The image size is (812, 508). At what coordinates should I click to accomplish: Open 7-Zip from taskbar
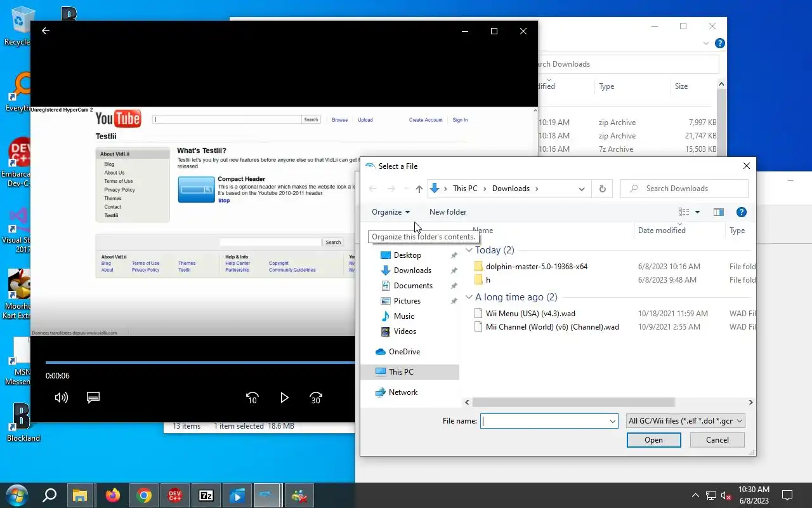coord(206,495)
